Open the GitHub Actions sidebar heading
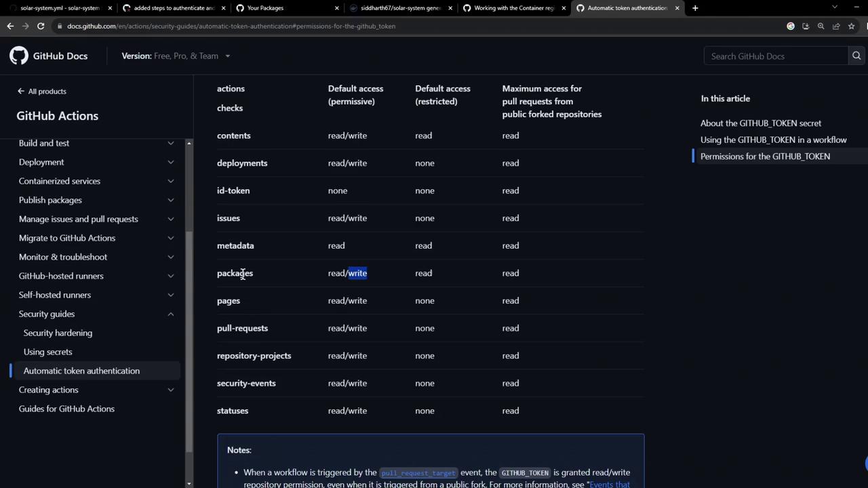 click(x=57, y=116)
